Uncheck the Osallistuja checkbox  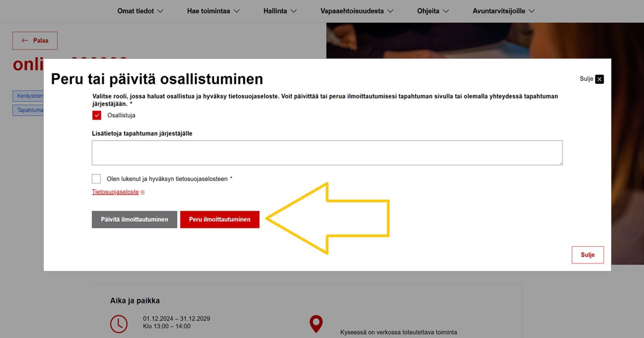(x=97, y=115)
